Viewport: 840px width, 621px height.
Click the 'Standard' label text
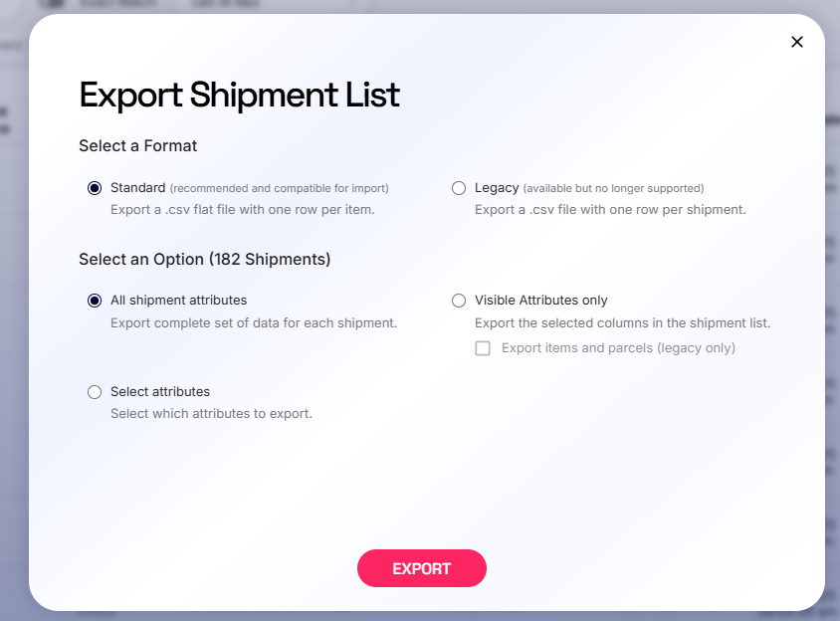(x=137, y=188)
